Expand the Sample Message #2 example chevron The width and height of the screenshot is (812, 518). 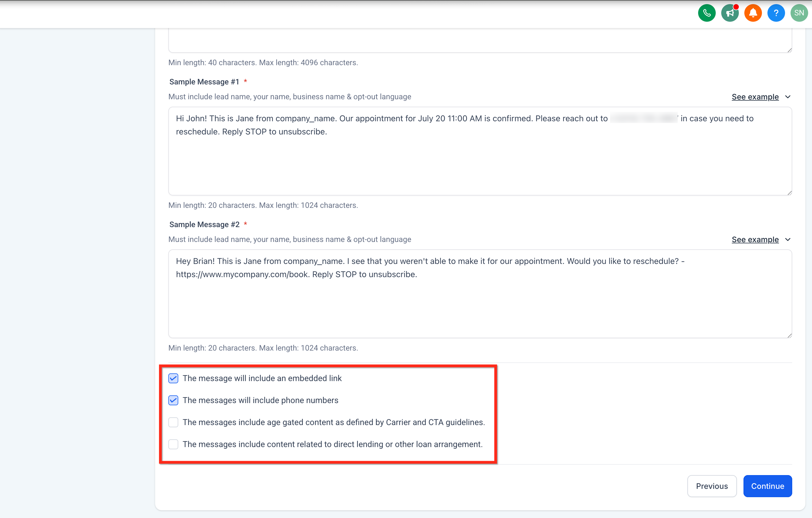click(788, 240)
